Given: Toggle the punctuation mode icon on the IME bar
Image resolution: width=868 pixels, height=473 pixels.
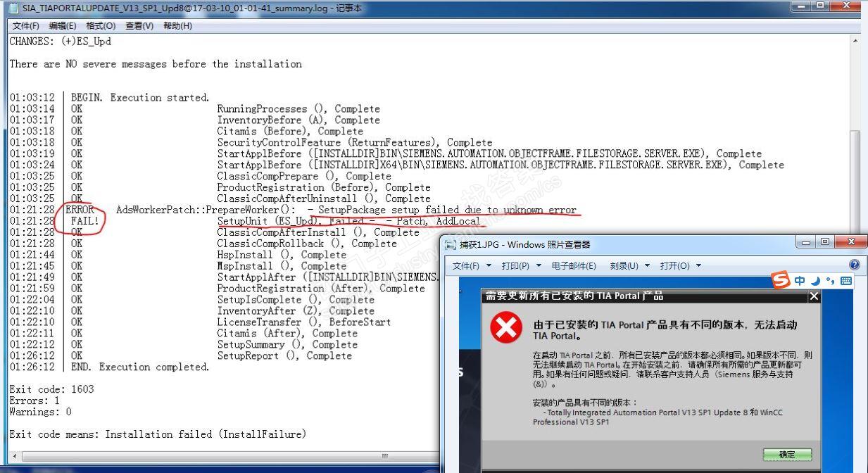Looking at the screenshot, I should (x=830, y=281).
